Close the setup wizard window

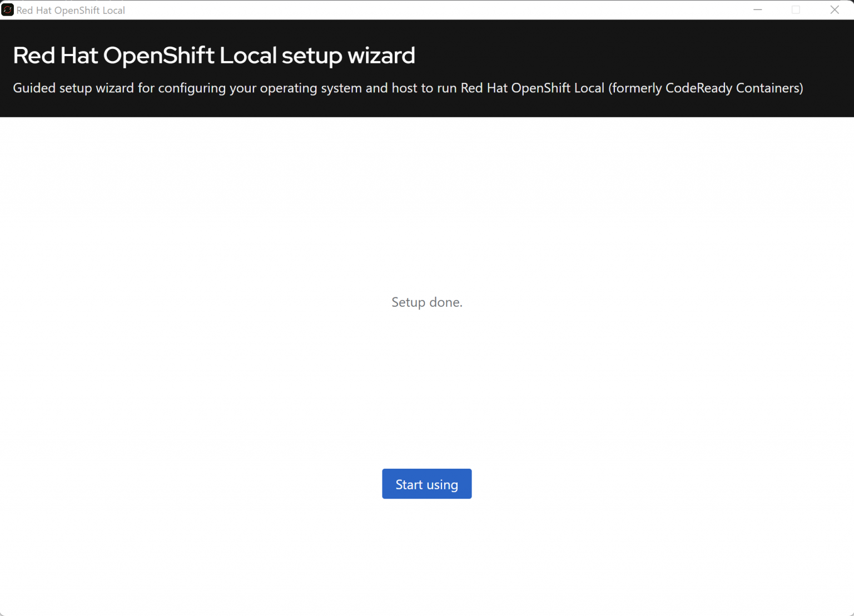[834, 10]
